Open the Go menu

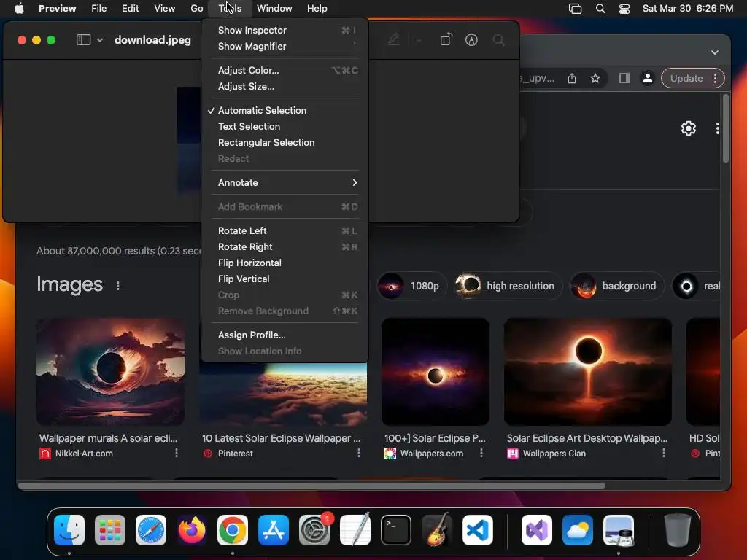(197, 8)
